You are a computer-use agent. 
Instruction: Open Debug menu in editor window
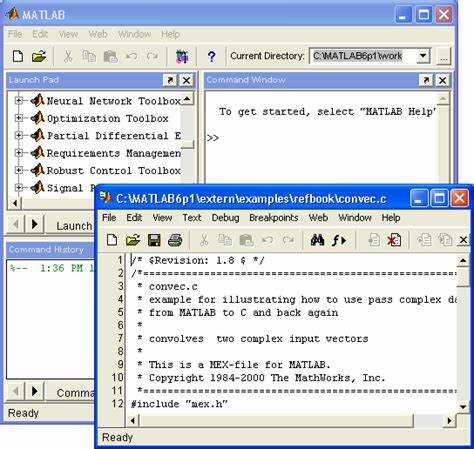(225, 218)
